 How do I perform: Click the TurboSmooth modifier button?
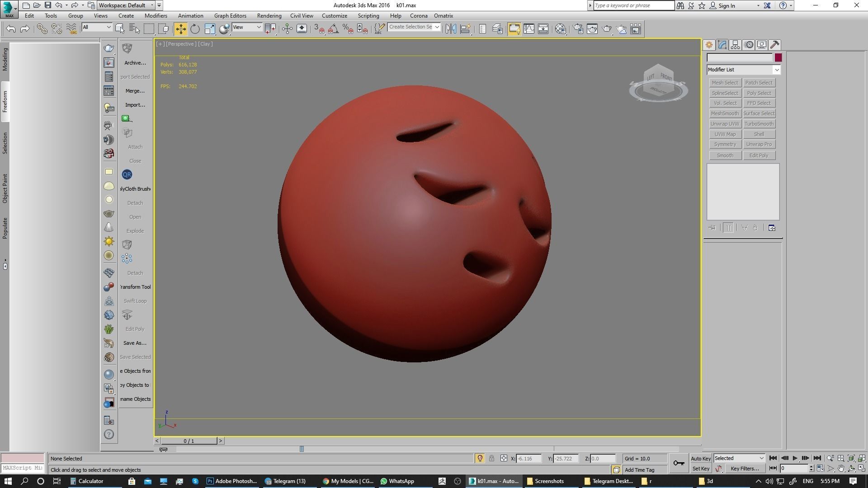click(x=759, y=124)
